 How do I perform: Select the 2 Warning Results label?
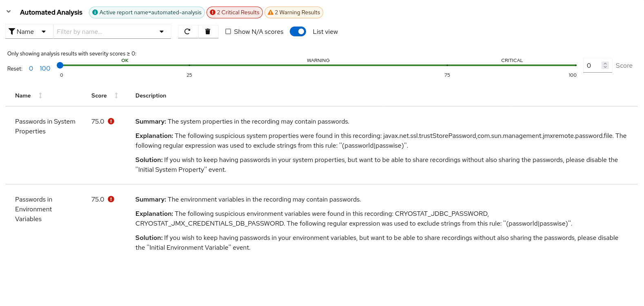294,12
